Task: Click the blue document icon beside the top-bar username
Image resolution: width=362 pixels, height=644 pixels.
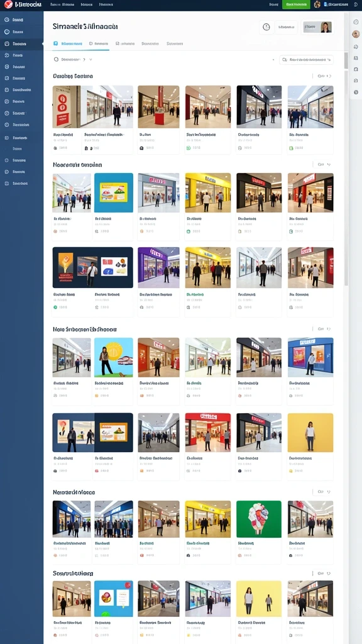Action: (x=326, y=4)
